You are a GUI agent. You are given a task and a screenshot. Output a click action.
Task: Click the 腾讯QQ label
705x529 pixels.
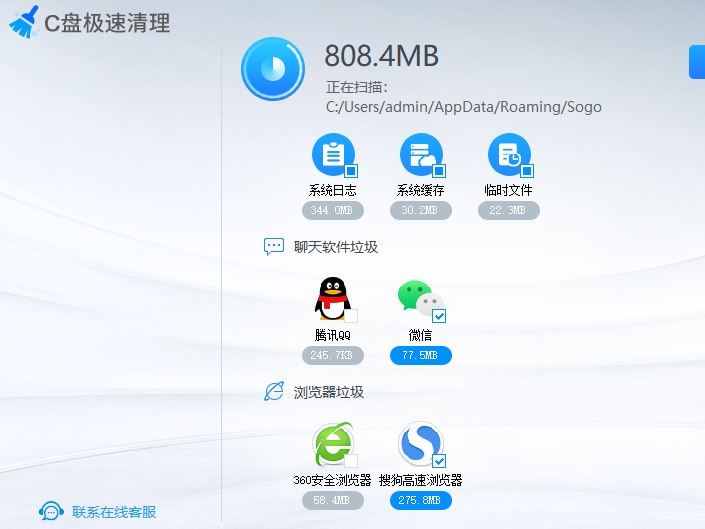333,335
